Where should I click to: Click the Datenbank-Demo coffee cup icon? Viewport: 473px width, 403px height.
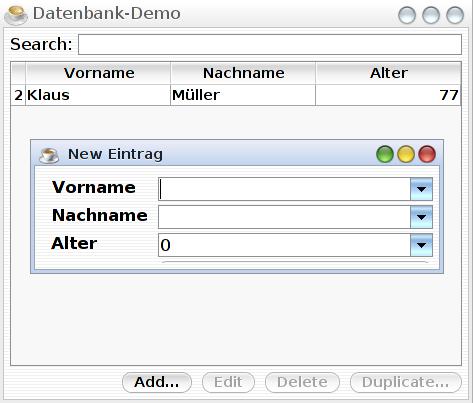tap(16, 15)
